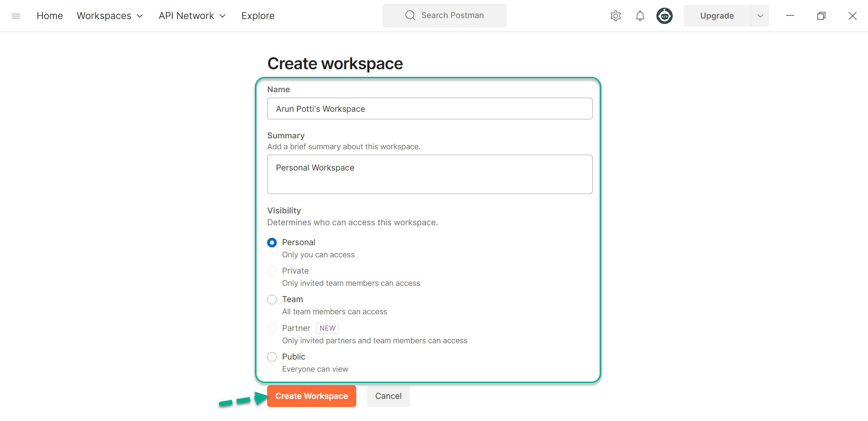This screenshot has height=421, width=868.
Task: Edit the workspace Name field
Action: coord(429,109)
